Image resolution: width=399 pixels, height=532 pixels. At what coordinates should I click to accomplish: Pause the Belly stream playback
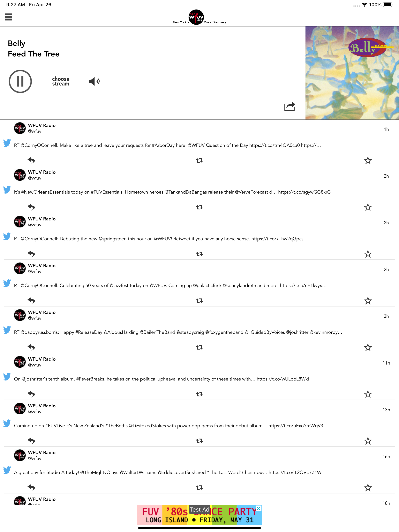[20, 81]
